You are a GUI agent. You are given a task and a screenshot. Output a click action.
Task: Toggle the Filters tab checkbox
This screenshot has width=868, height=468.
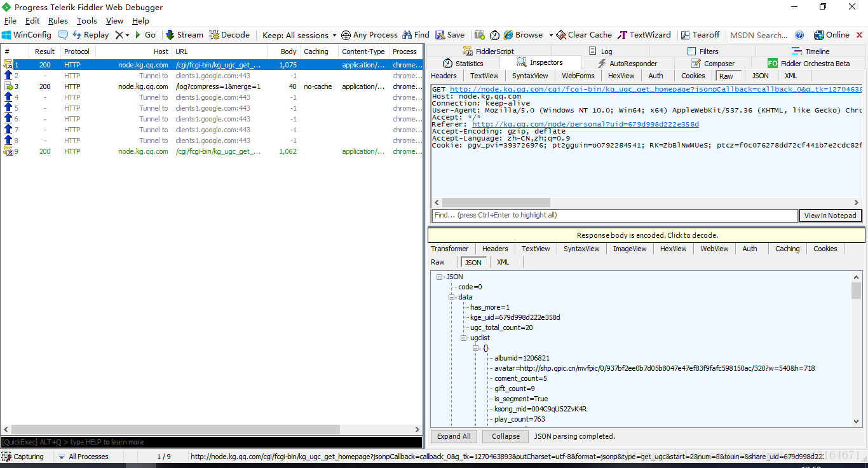(692, 52)
